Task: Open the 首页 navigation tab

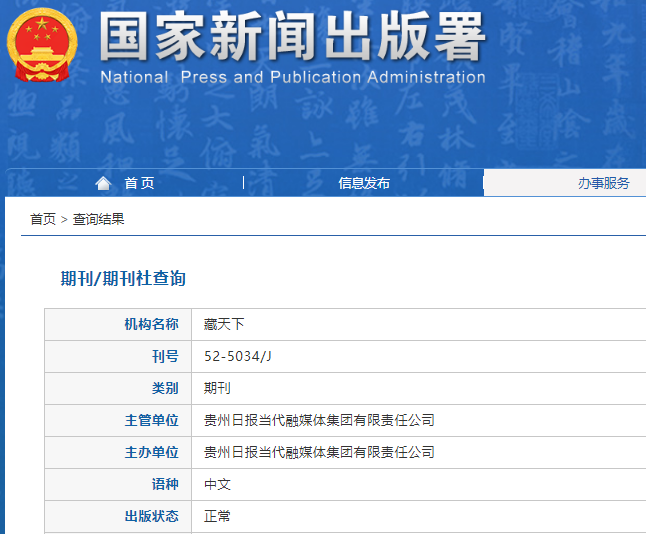Action: click(139, 183)
